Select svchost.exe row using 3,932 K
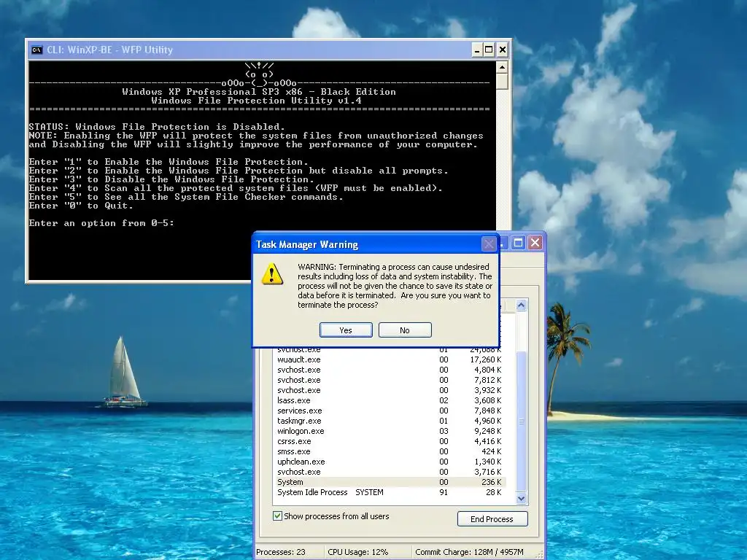This screenshot has width=747, height=560. 391,391
